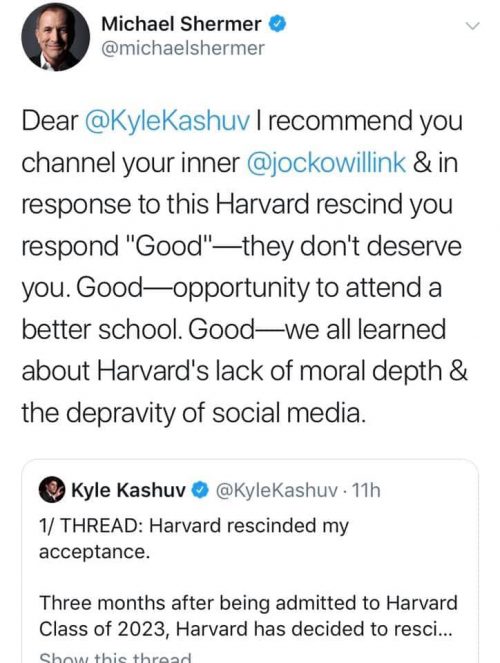Image resolution: width=500 pixels, height=663 pixels.
Task: Click 'Class of 2023' text in quoted tweet
Action: pos(105,629)
